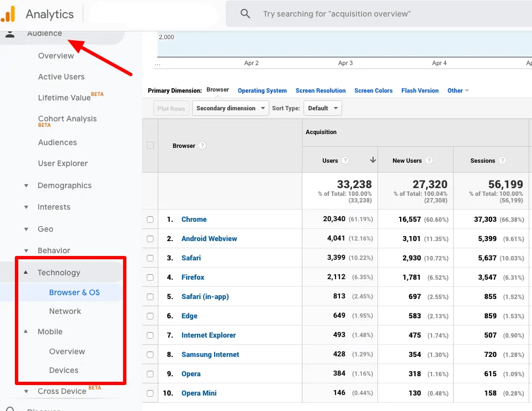Open Cohort Analysis report
Screen dimensions: 532x411
[67, 119]
